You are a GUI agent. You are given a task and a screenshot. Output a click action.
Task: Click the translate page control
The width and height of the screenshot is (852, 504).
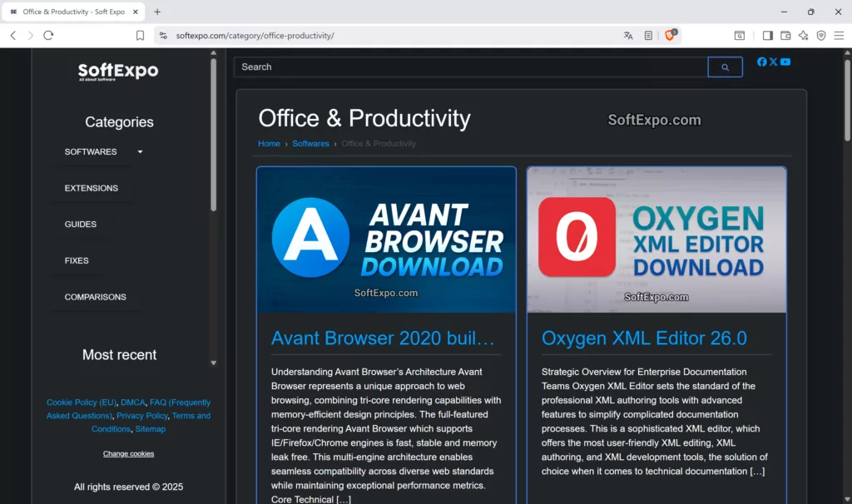[x=628, y=36]
